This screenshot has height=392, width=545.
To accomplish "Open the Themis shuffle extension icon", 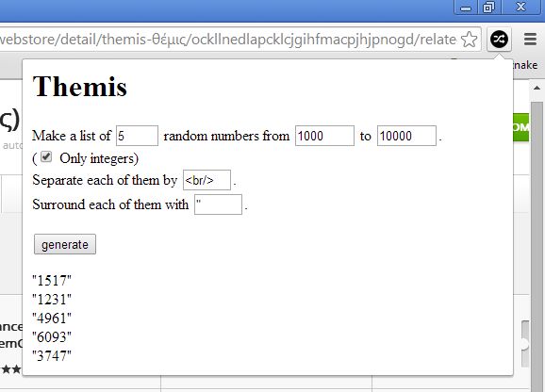I will (x=499, y=40).
